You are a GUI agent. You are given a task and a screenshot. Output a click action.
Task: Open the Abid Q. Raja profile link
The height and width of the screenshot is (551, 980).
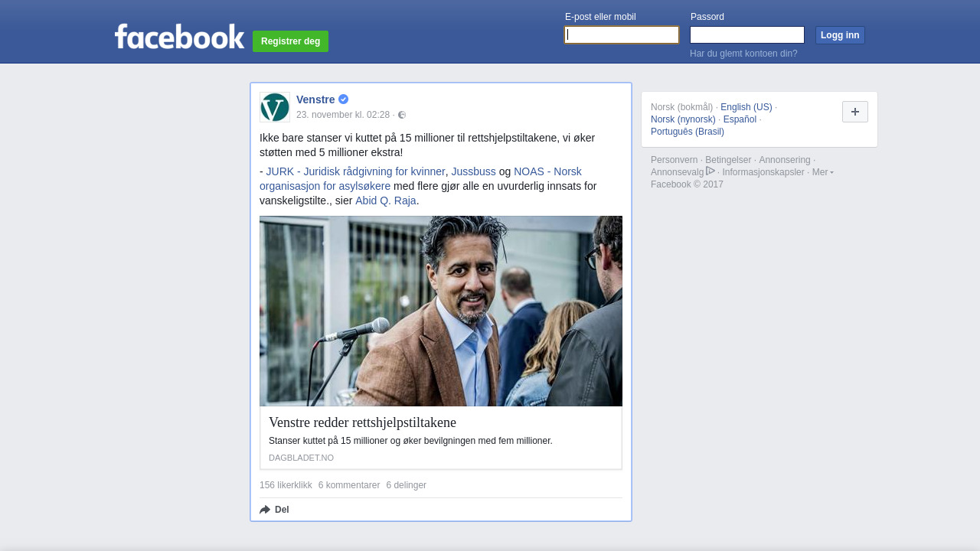(386, 201)
